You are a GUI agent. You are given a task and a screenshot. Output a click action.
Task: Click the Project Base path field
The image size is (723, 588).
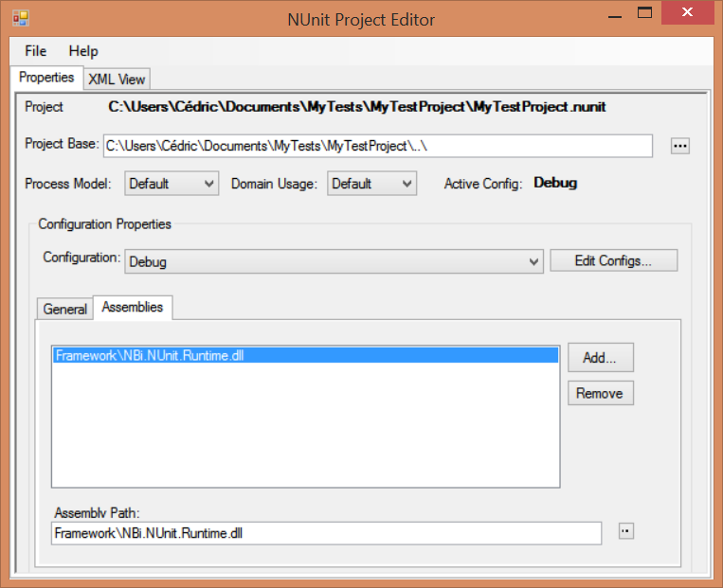(378, 146)
